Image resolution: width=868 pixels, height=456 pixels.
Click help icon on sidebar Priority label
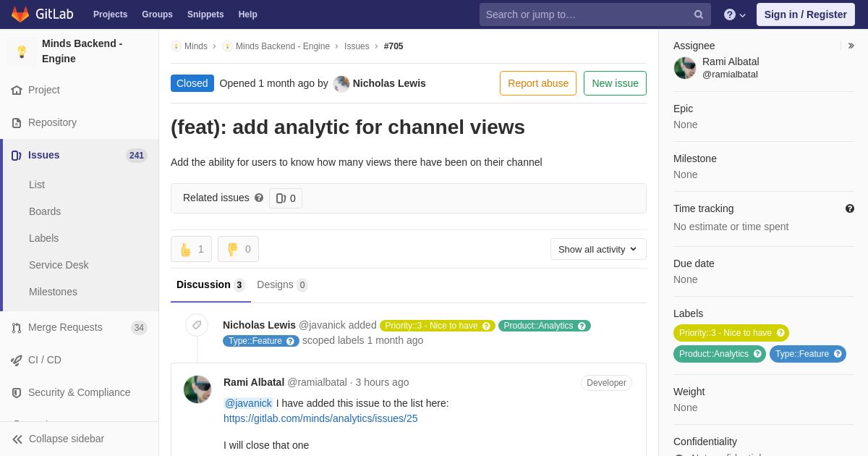780,333
